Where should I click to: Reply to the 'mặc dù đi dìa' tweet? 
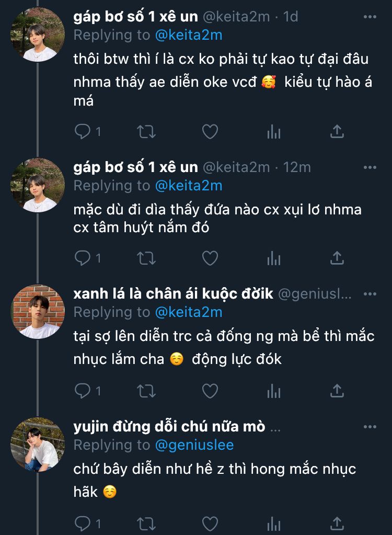pos(83,257)
